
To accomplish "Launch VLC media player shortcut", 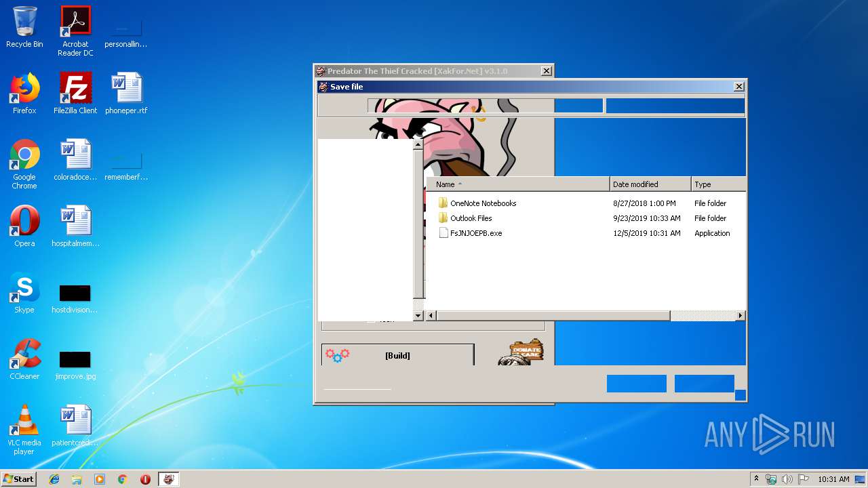I will click(x=24, y=430).
